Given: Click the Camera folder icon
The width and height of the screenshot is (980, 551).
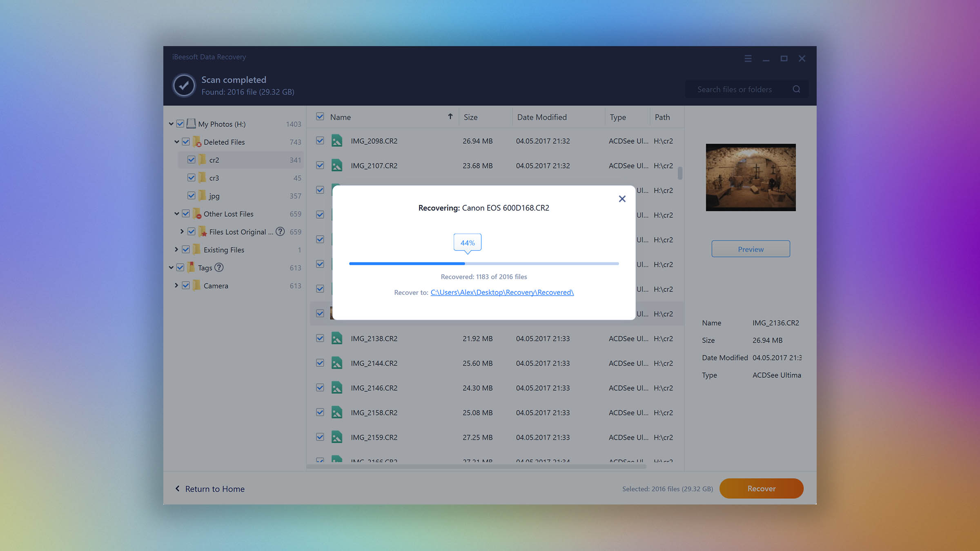Looking at the screenshot, I should point(196,285).
